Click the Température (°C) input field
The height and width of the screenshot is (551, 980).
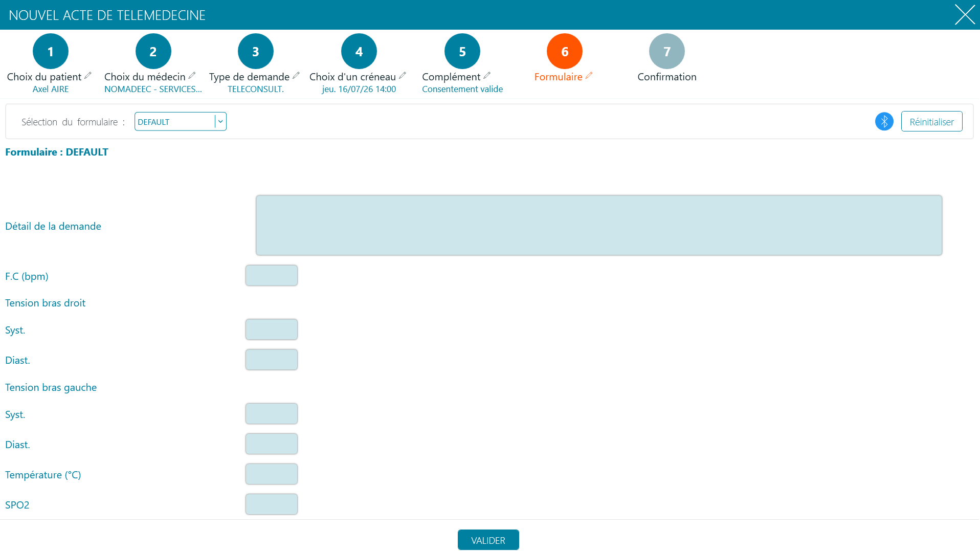[x=272, y=474]
